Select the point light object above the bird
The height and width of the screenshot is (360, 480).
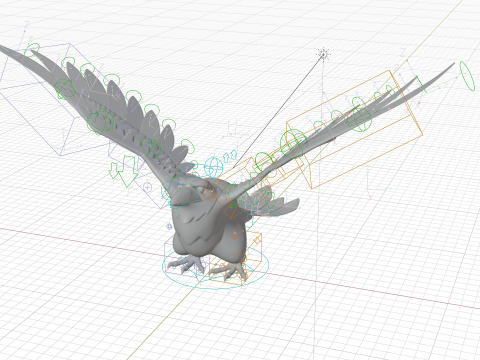323,54
